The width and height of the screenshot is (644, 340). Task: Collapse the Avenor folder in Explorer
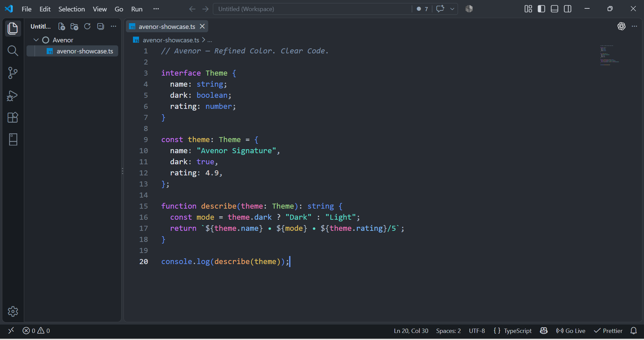pyautogui.click(x=36, y=40)
